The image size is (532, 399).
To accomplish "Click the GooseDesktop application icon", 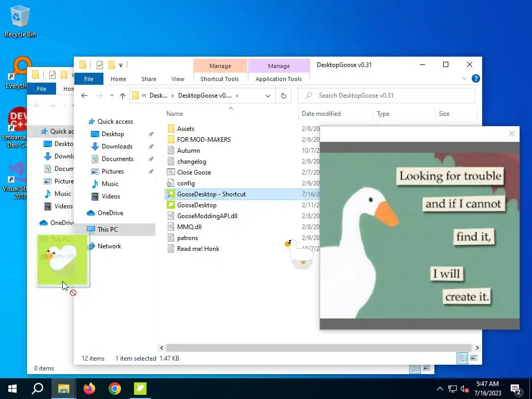I will click(x=171, y=205).
